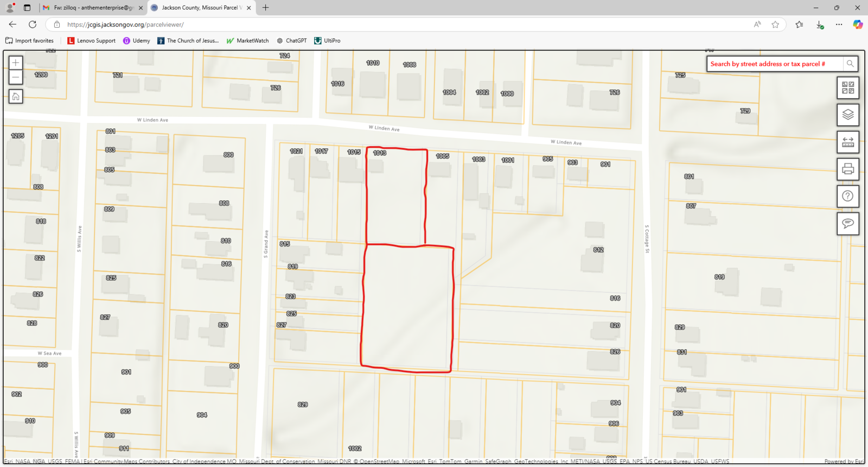This screenshot has height=467, width=868.
Task: Zoom out of the parcel map
Action: pyautogui.click(x=16, y=78)
